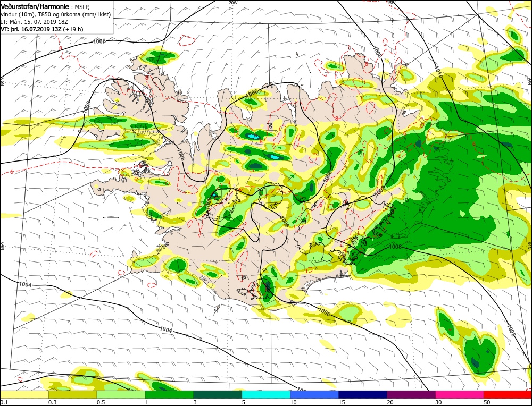Click the cyan 5–10 mm legend swatch
Image resolution: width=532 pixels, height=406 pixels.
pos(267,394)
